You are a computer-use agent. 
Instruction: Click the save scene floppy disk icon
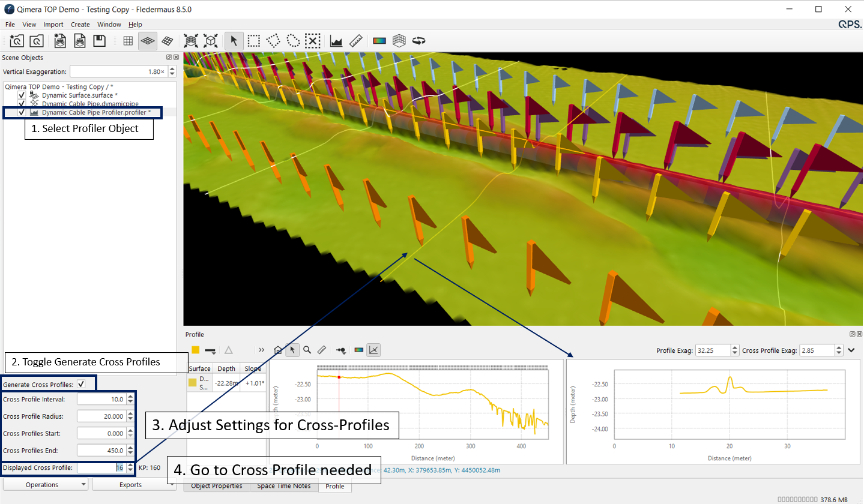[x=99, y=41]
